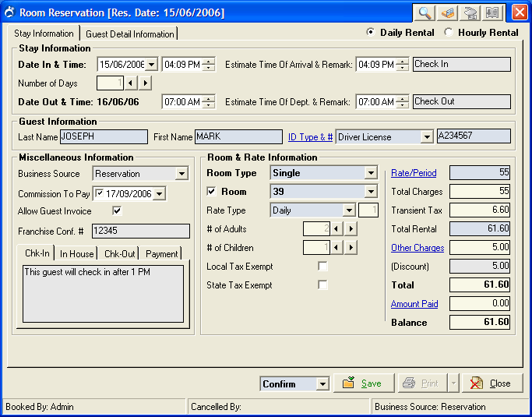The height and width of the screenshot is (417, 532).
Task: Open the Confirm status dropdown
Action: 322,384
